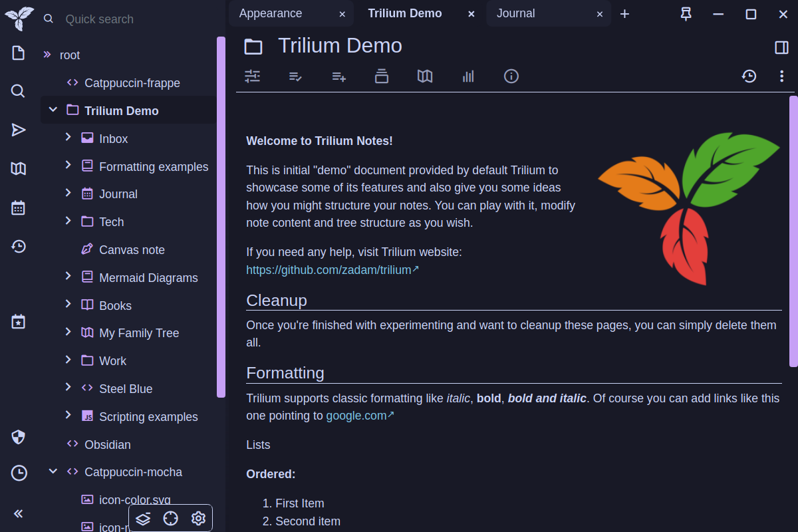Expand the Journal tree node
798x532 pixels.
click(68, 193)
